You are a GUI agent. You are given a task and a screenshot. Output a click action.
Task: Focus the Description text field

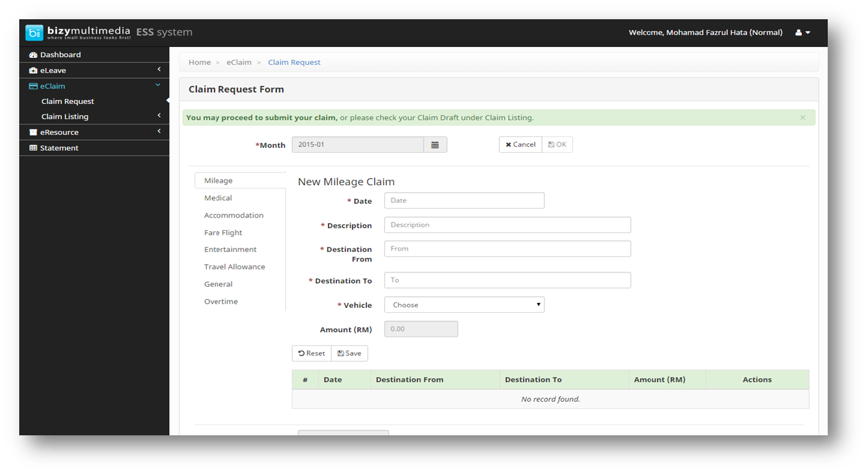pos(507,225)
